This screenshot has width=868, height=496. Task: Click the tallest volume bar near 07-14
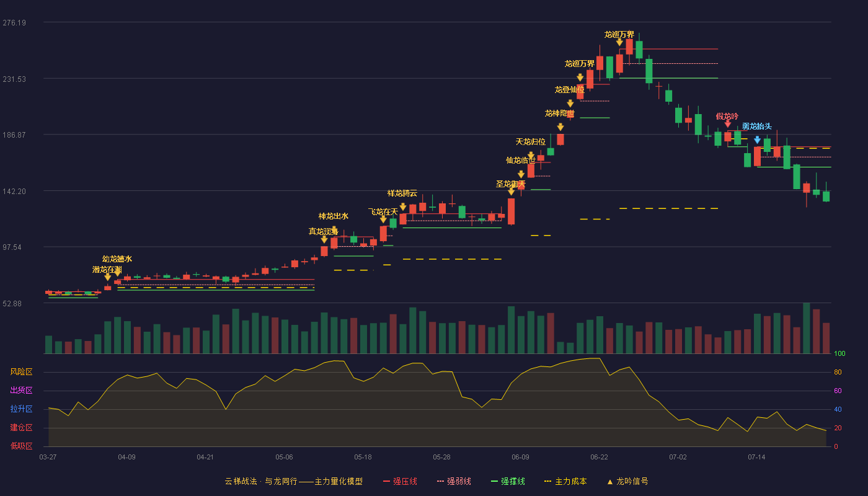[x=807, y=328]
